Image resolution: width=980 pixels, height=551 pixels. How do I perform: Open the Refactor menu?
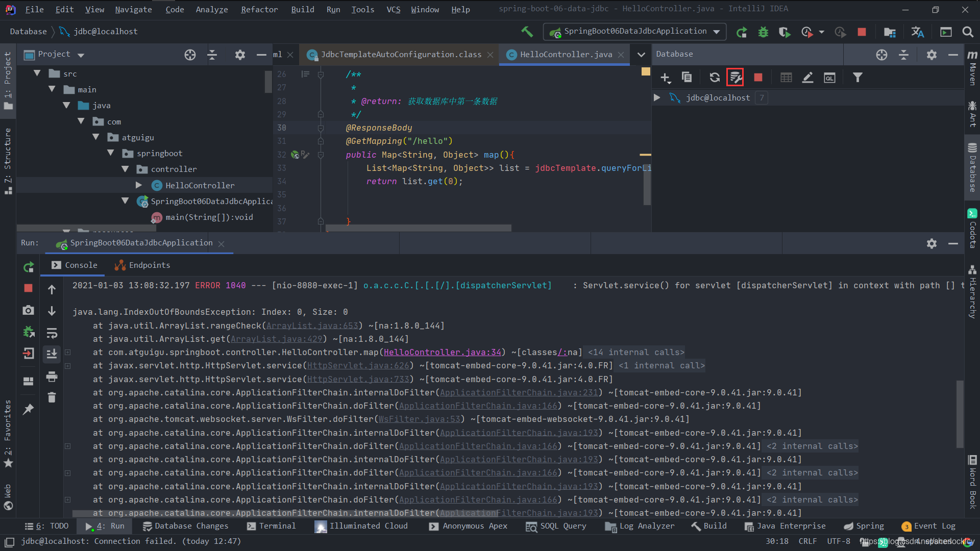click(x=259, y=9)
